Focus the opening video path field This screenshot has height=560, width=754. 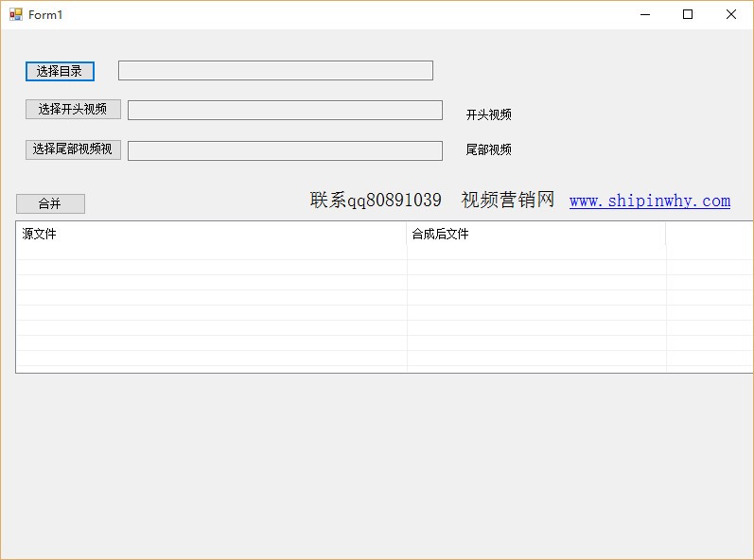click(x=285, y=110)
